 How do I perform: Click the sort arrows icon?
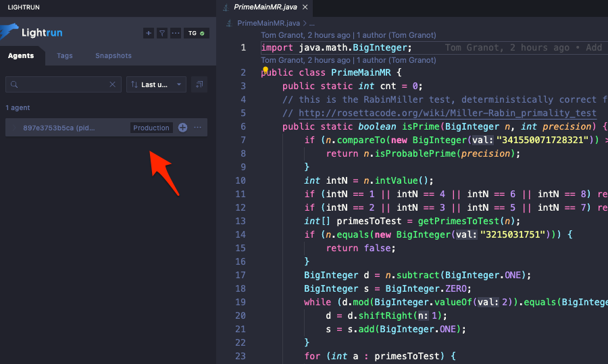click(134, 84)
